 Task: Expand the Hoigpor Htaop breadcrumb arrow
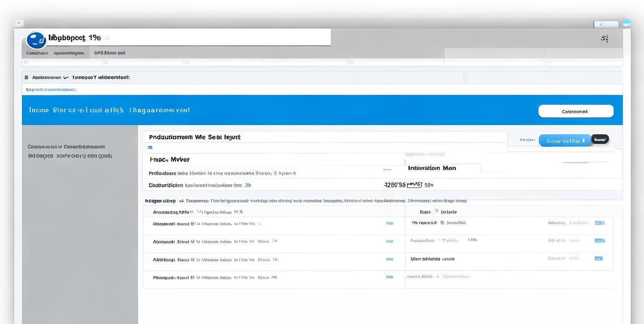tap(181, 201)
